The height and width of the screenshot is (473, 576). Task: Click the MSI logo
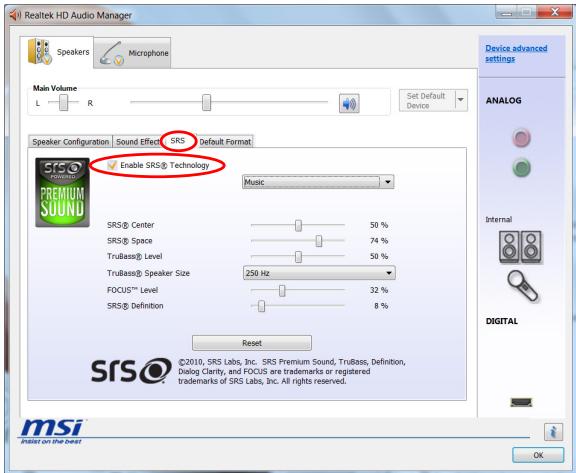[x=52, y=432]
